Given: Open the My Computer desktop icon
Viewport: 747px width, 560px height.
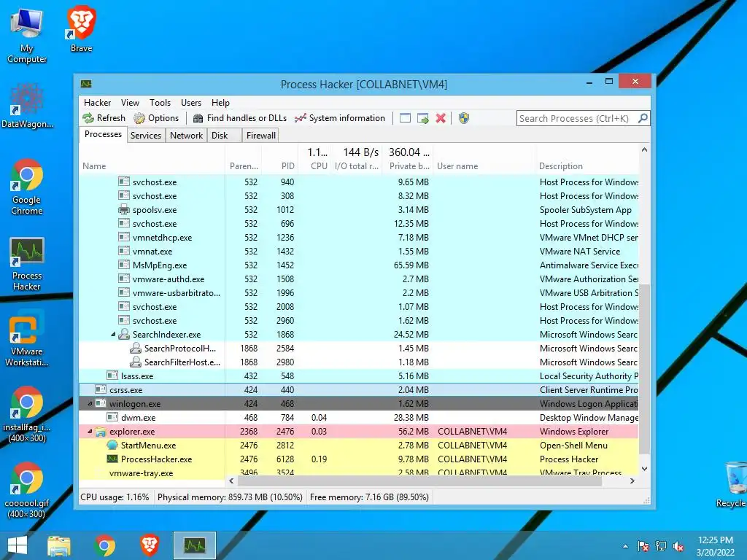Looking at the screenshot, I should (x=27, y=36).
